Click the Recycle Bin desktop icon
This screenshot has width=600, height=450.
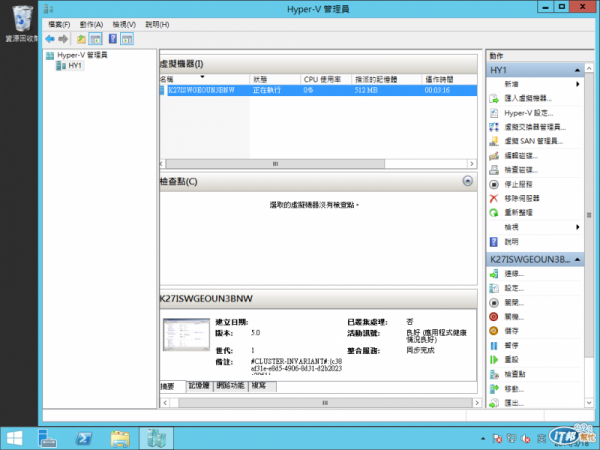click(x=22, y=23)
